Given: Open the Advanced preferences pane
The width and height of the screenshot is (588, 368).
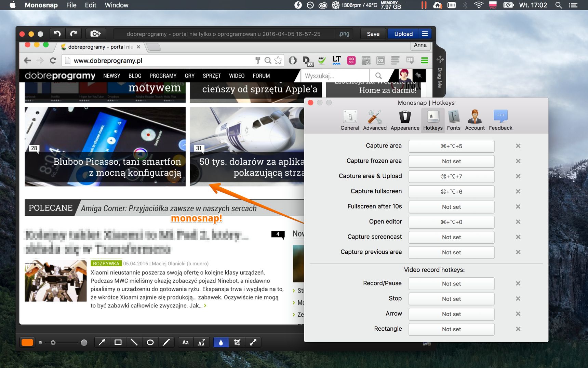Looking at the screenshot, I should (x=375, y=120).
